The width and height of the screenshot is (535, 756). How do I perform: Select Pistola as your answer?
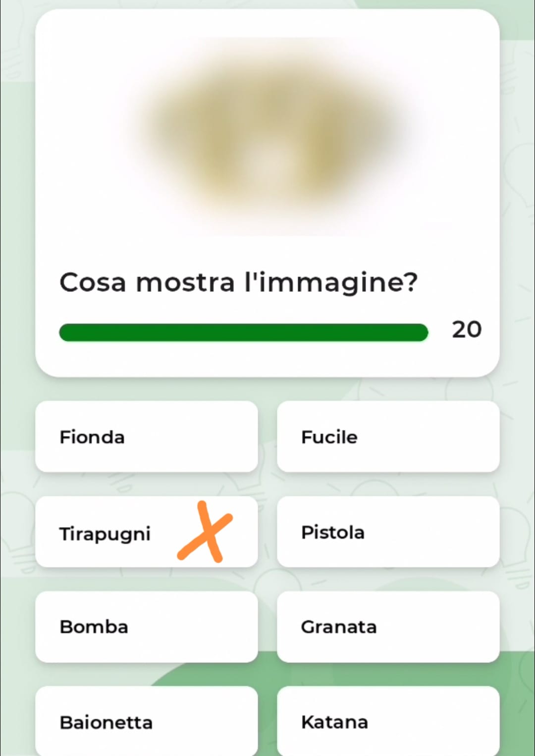point(388,532)
